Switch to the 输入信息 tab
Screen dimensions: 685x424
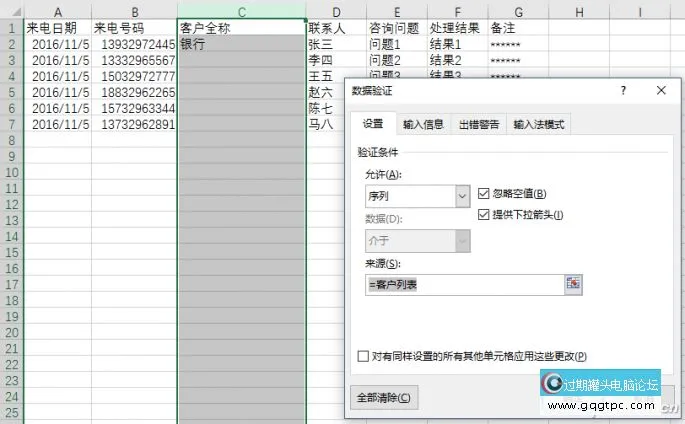[423, 124]
